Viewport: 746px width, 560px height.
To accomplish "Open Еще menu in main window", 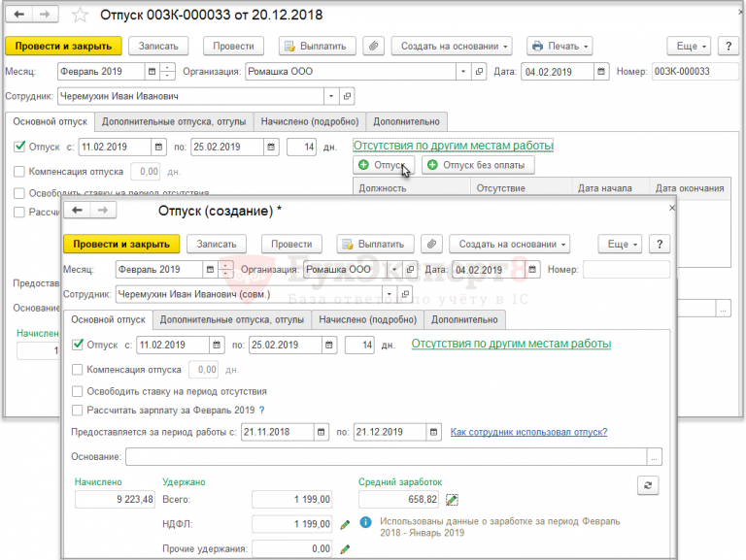I will (x=689, y=47).
